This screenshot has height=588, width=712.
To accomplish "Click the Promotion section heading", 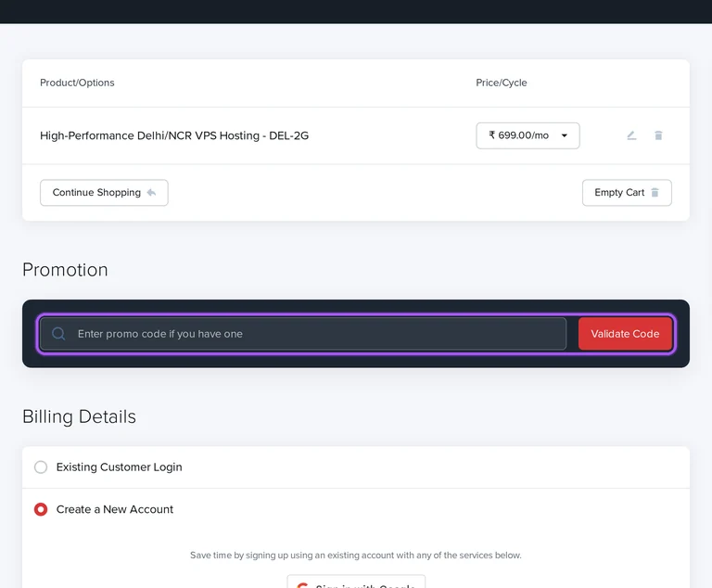I will [66, 270].
